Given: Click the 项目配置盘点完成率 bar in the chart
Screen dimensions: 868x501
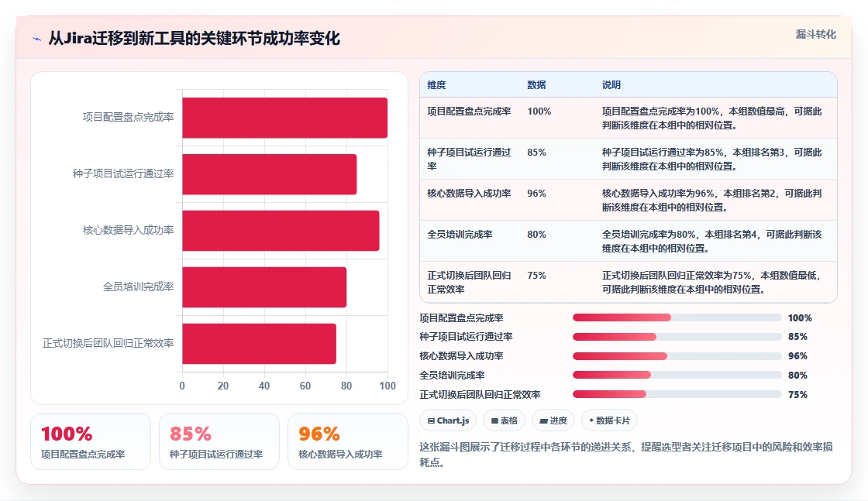Looking at the screenshot, I should pyautogui.click(x=284, y=118).
